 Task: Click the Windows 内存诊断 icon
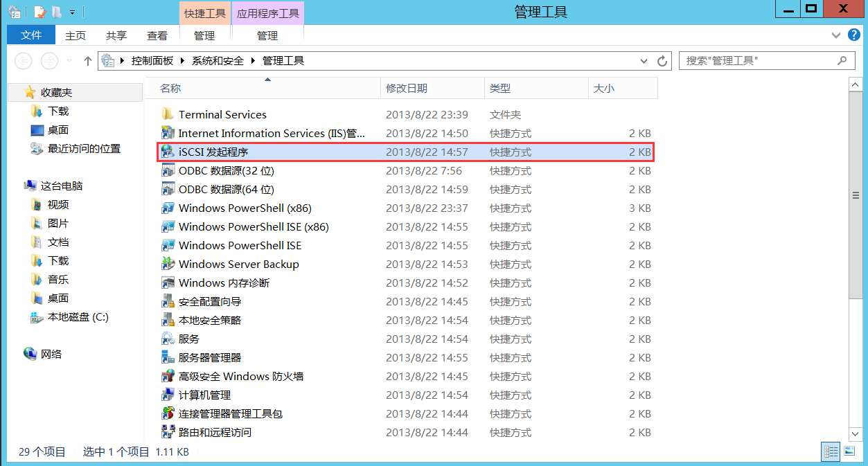(x=167, y=283)
